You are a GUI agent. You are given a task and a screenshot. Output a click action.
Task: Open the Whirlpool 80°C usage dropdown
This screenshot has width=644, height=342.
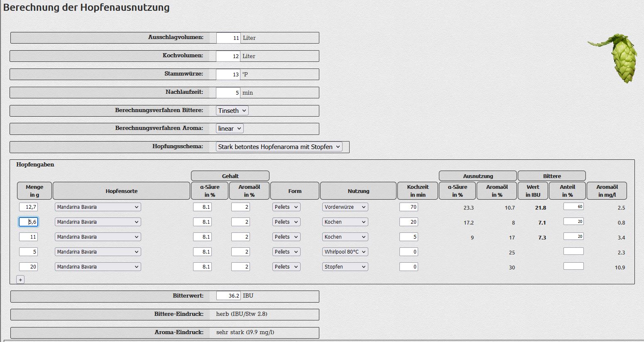point(345,252)
